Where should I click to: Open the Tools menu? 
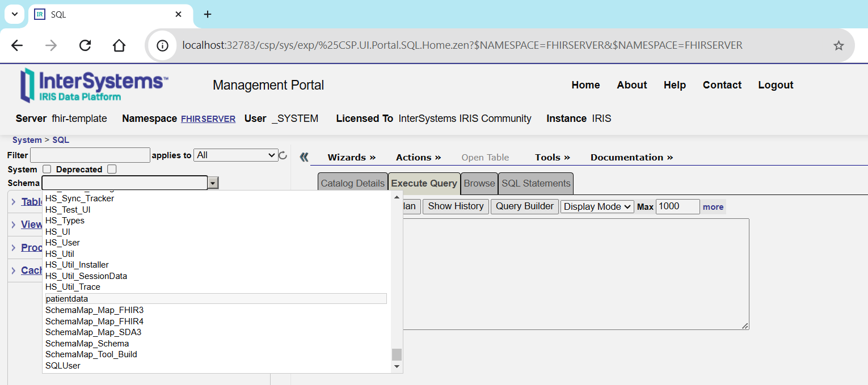tap(553, 157)
